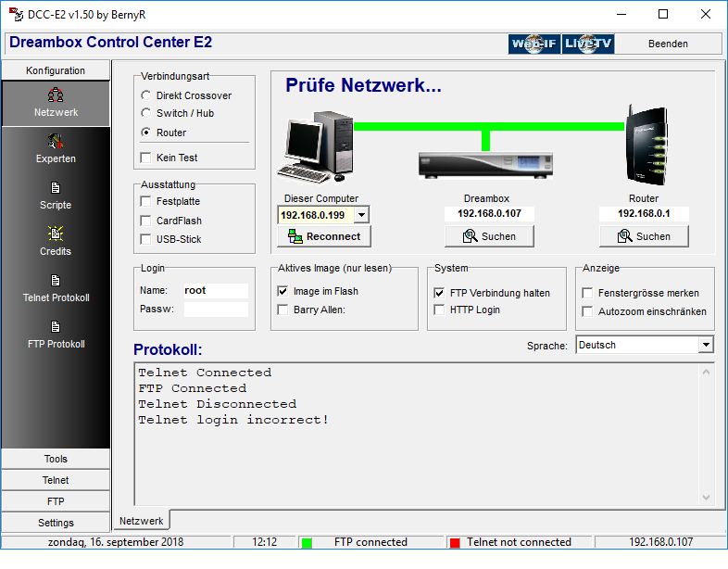Open the Telnet Protokoll icon
728x569 pixels.
point(56,281)
